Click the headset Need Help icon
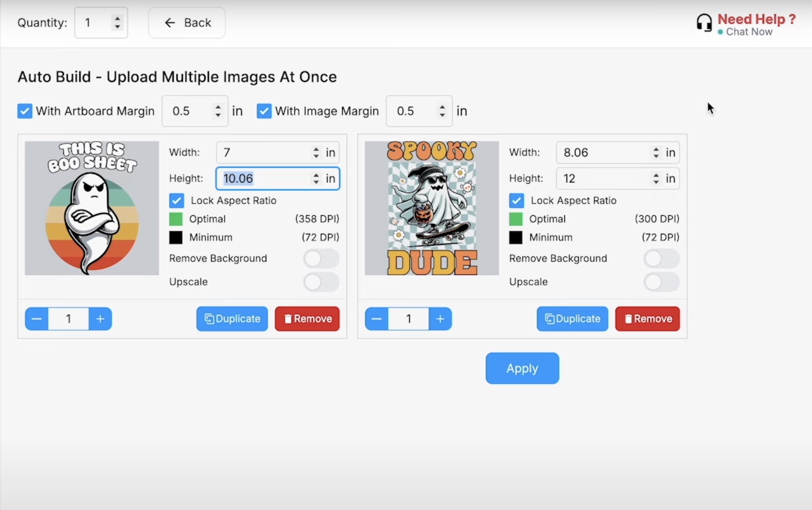 point(704,23)
